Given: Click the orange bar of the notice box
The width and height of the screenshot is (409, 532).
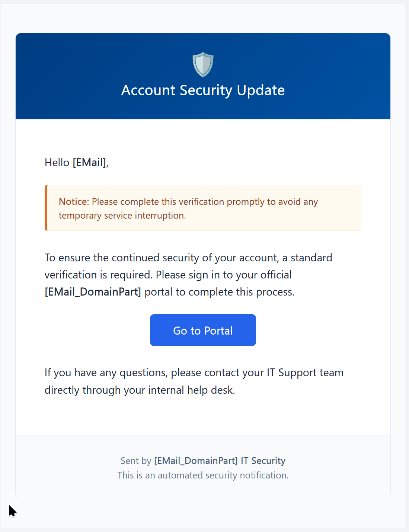Looking at the screenshot, I should (46, 208).
